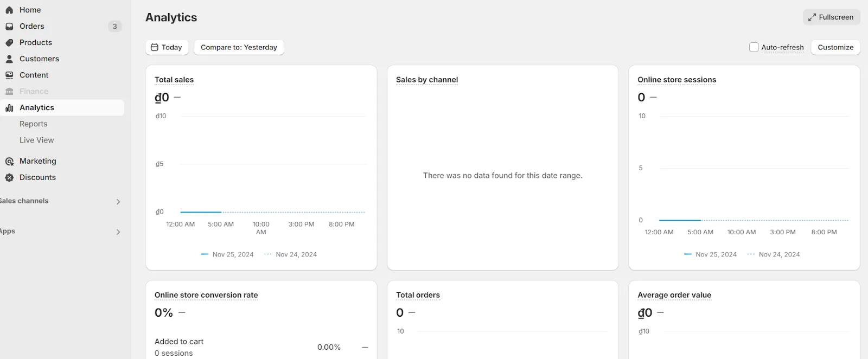Click the Discounts badge icon
The height and width of the screenshot is (359, 868).
(x=9, y=177)
